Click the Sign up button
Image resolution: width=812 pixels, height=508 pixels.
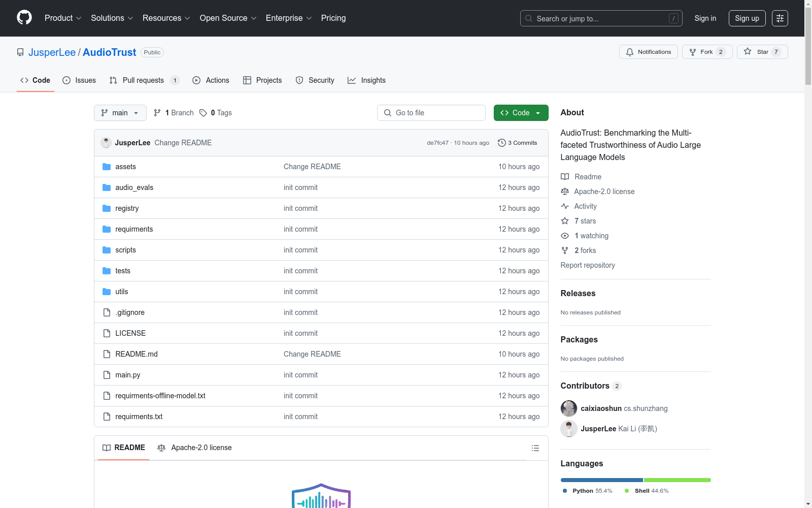(x=747, y=18)
